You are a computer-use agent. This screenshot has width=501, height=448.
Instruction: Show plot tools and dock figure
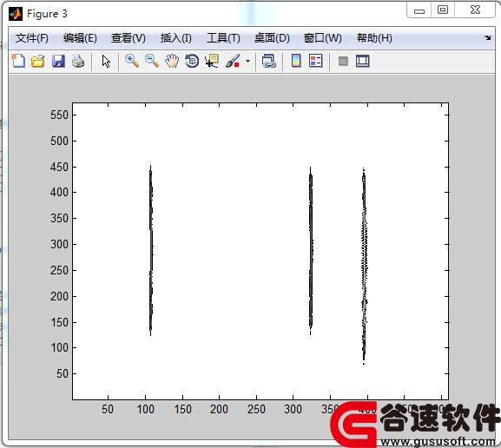[363, 61]
